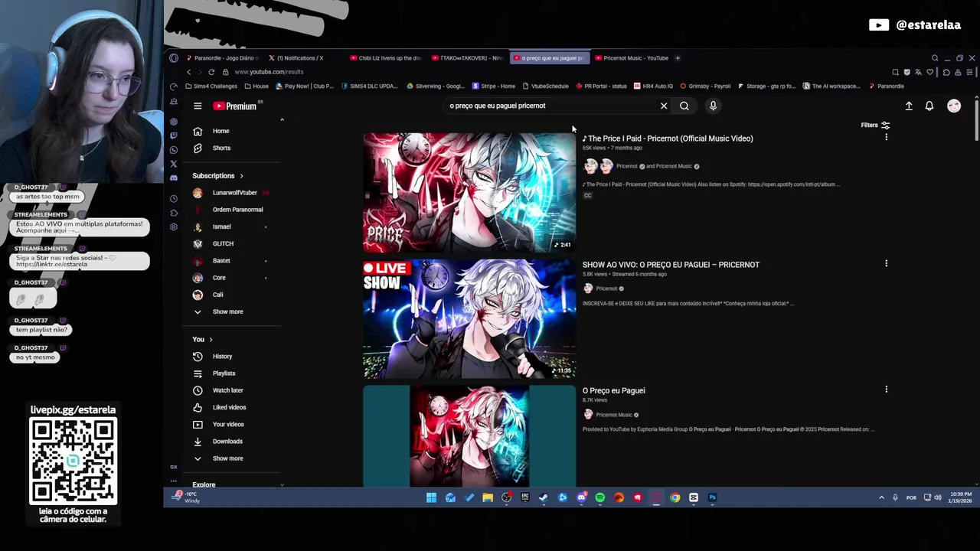Open Sims4 Challenges bookmark folder

(211, 86)
